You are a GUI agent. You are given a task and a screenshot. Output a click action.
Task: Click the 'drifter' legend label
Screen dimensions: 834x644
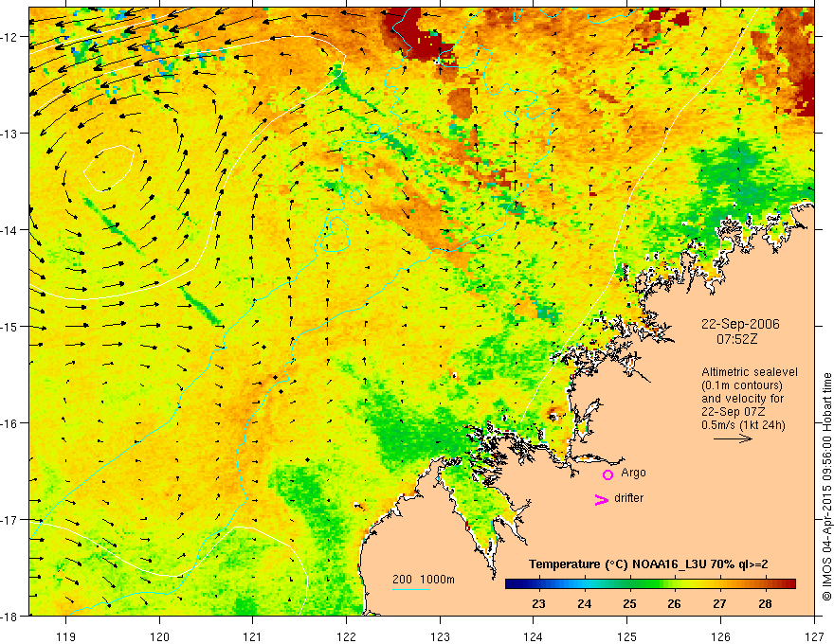pos(628,498)
